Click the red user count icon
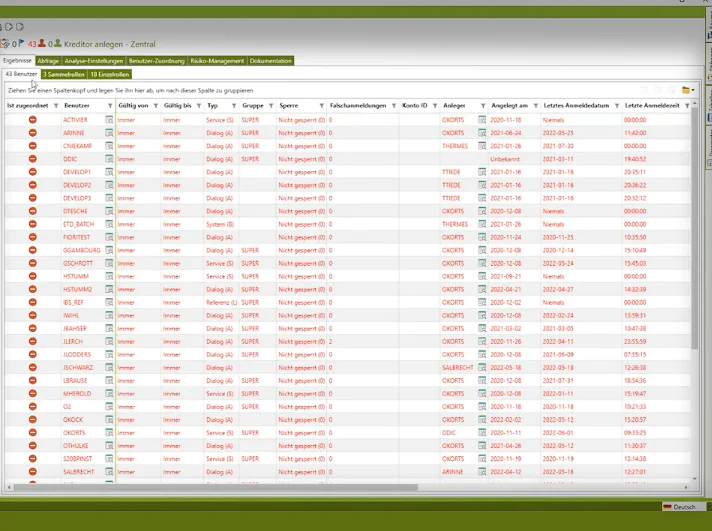 tap(42, 44)
